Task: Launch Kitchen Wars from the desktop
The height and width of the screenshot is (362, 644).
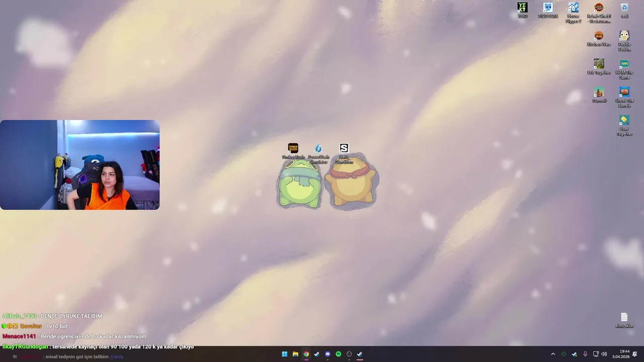Action: (x=599, y=39)
